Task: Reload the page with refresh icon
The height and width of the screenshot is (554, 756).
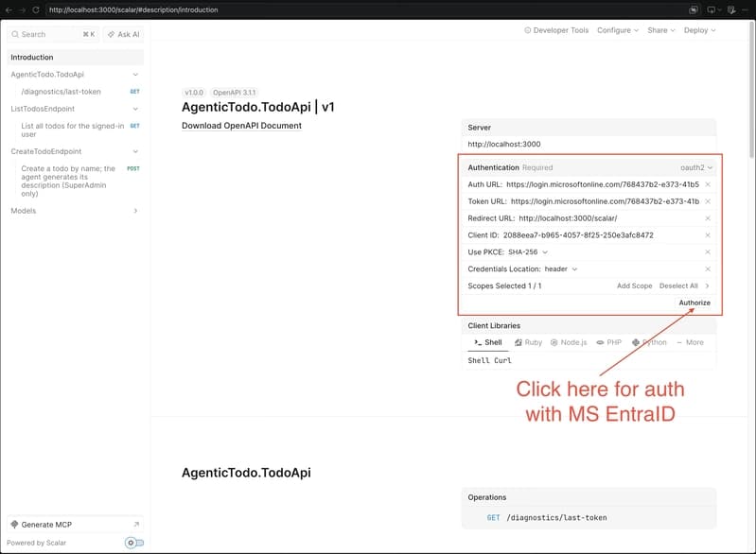Action: click(x=36, y=9)
